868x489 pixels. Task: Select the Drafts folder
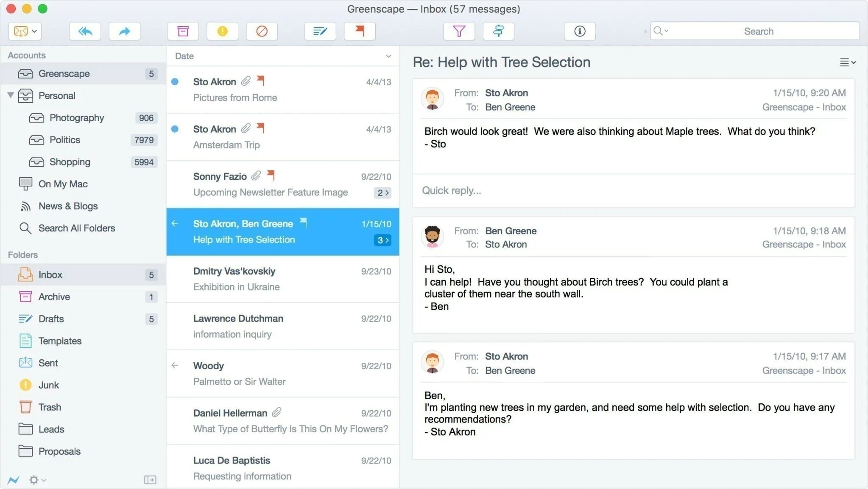click(51, 318)
